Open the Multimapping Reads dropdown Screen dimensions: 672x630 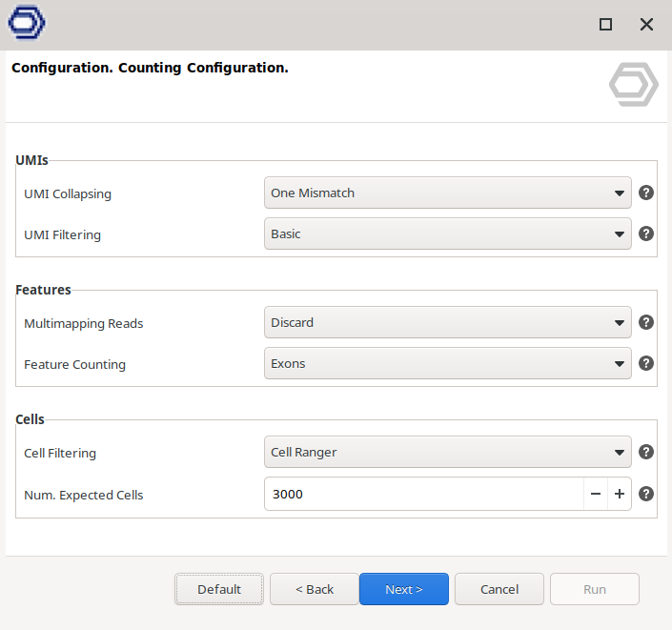click(x=447, y=322)
